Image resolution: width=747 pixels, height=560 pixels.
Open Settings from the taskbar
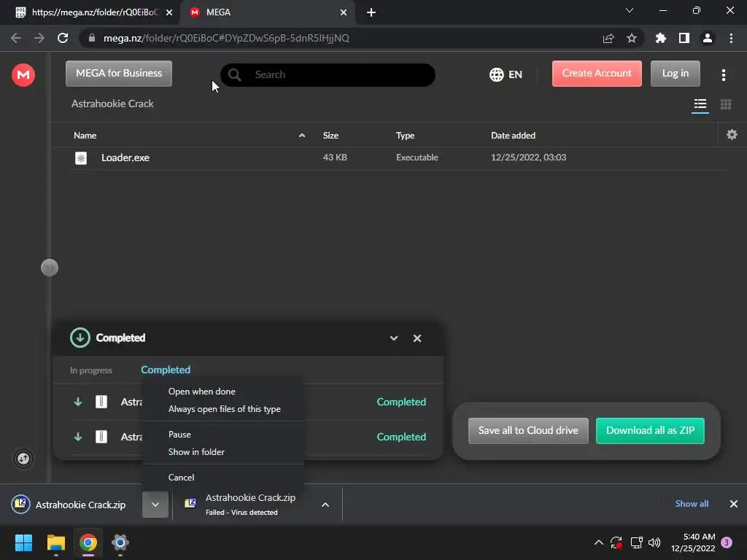point(120,542)
